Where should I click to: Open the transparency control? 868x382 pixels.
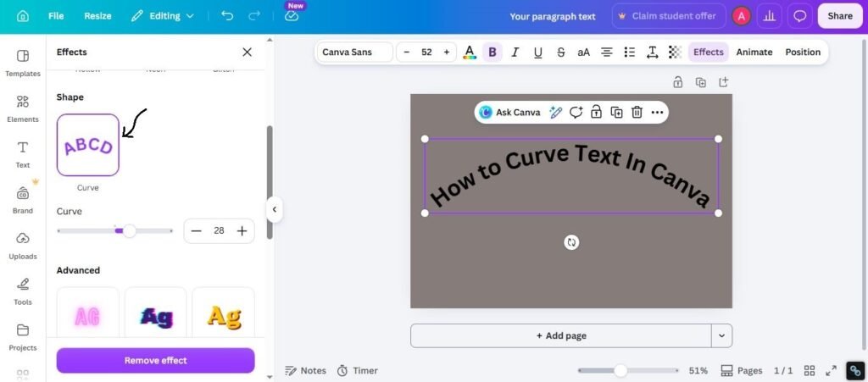675,52
